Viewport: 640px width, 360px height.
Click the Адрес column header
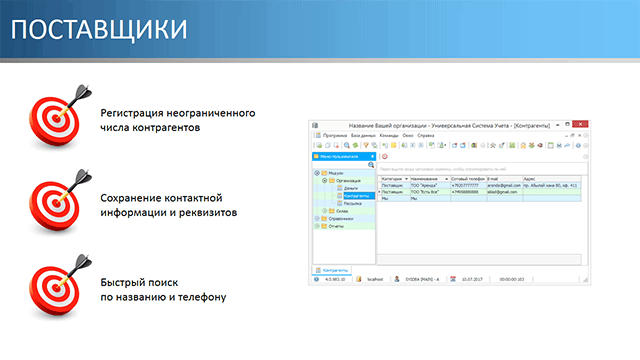pyautogui.click(x=552, y=179)
